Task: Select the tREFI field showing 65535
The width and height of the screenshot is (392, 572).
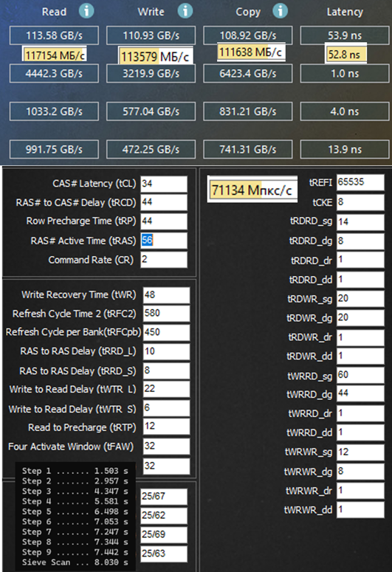Action: (x=360, y=182)
